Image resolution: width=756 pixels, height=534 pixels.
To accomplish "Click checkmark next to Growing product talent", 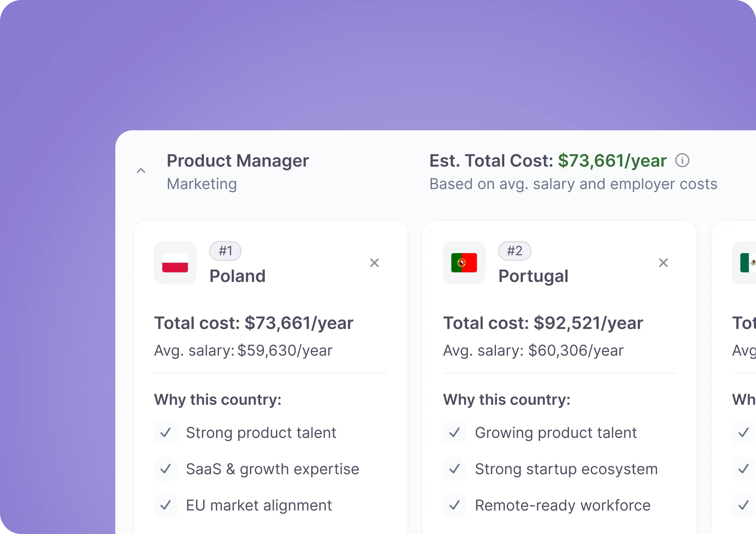I will [x=454, y=433].
